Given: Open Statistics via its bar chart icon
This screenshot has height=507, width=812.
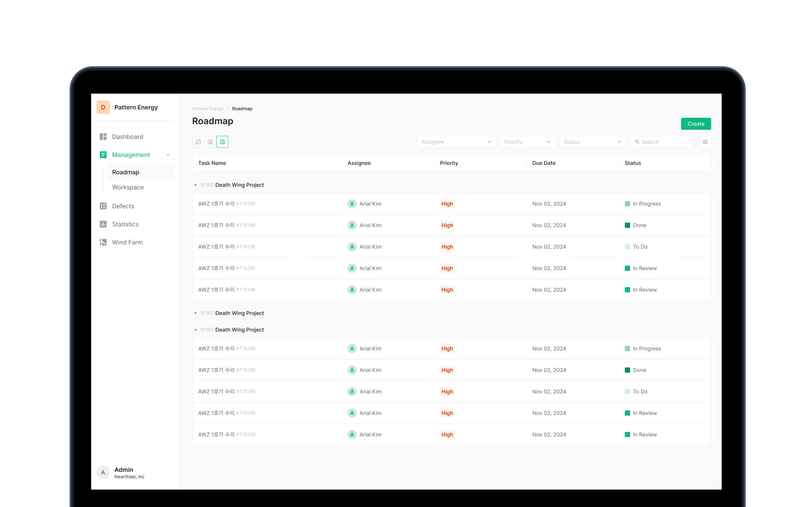Looking at the screenshot, I should coord(103,224).
